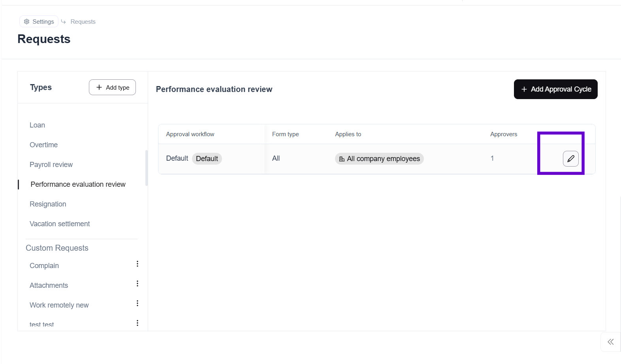Click the All company employees tag
Image resolution: width=621 pixels, height=364 pixels.
379,159
